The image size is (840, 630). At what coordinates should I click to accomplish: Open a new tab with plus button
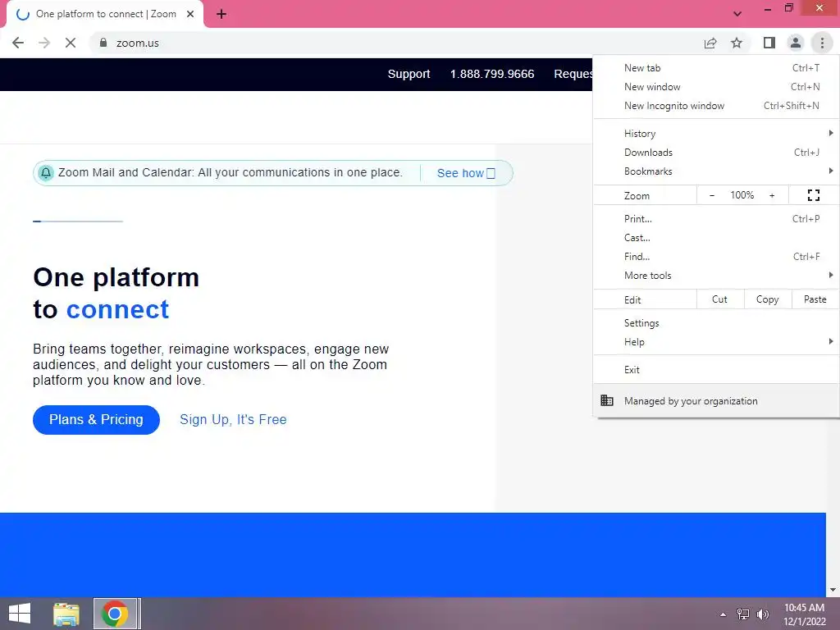(221, 14)
